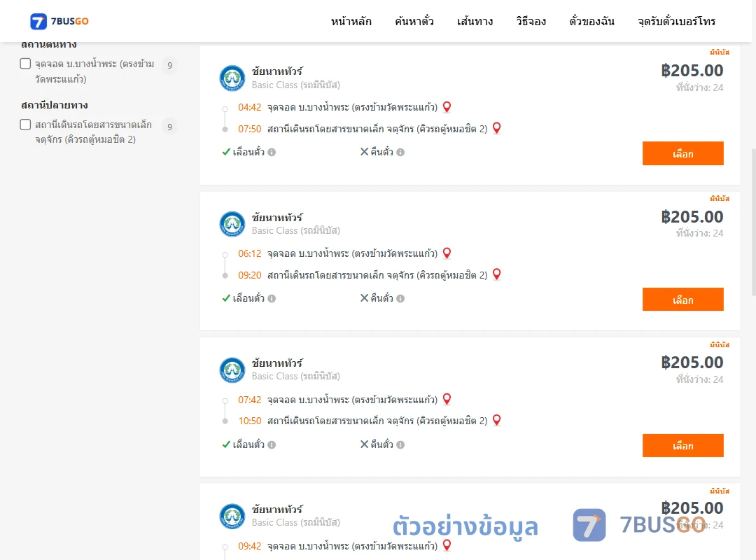Click info icon next to คืนตั๋ว on 06:12 trip
The width and height of the screenshot is (756, 560).
tap(400, 299)
